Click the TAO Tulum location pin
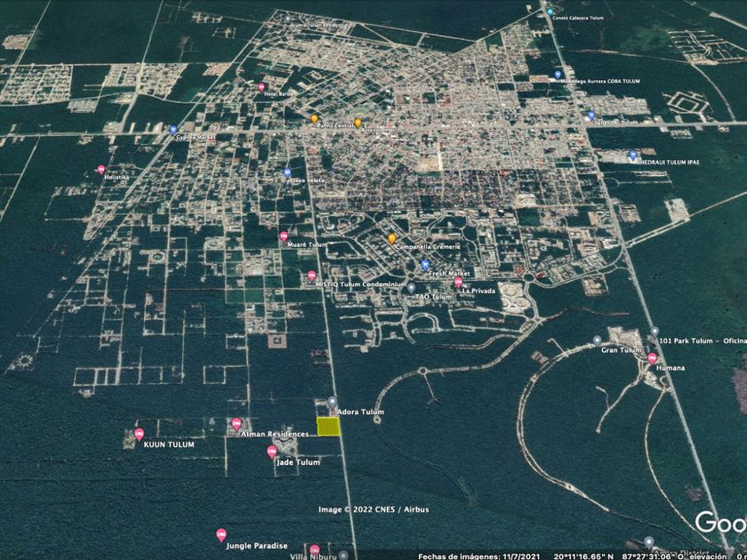The height and width of the screenshot is (560, 747). tap(411, 287)
